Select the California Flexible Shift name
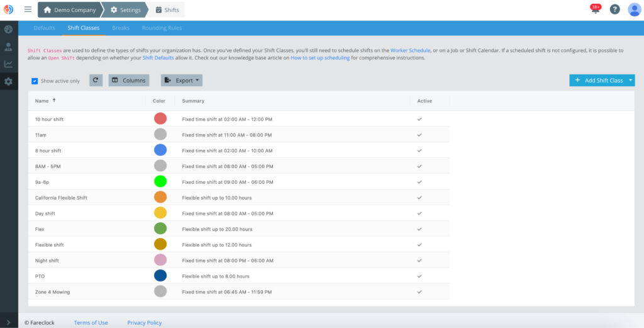Image resolution: width=644 pixels, height=328 pixels. (61, 198)
